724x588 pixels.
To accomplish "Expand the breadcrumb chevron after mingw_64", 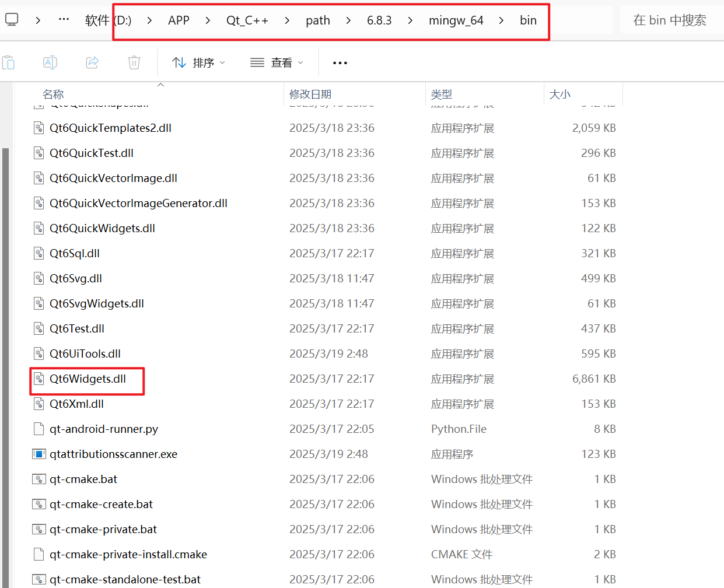I will [501, 20].
